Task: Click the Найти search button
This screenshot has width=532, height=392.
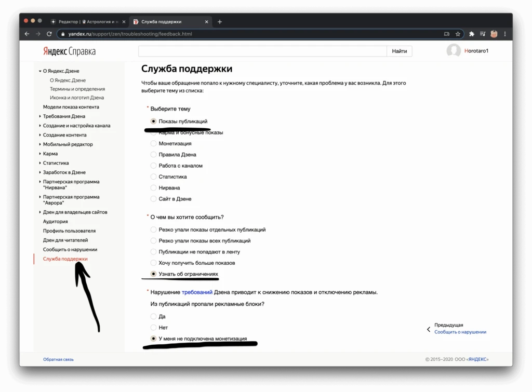Action: (400, 51)
